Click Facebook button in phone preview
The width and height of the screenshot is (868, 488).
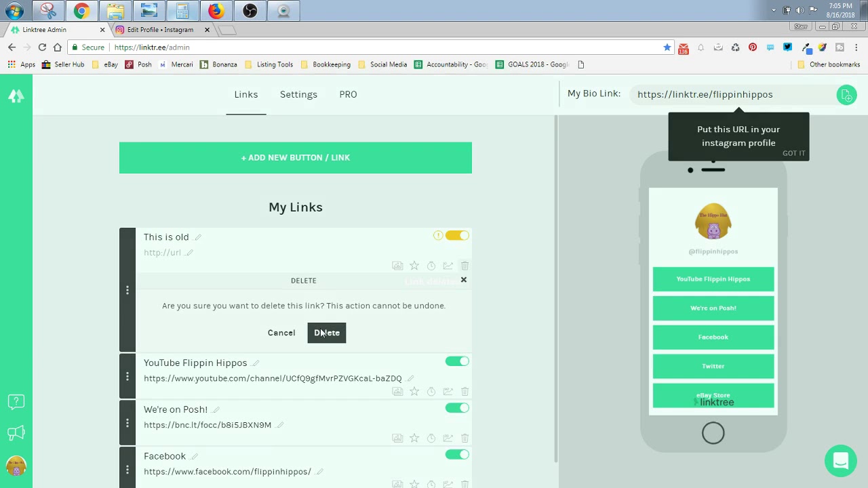713,337
